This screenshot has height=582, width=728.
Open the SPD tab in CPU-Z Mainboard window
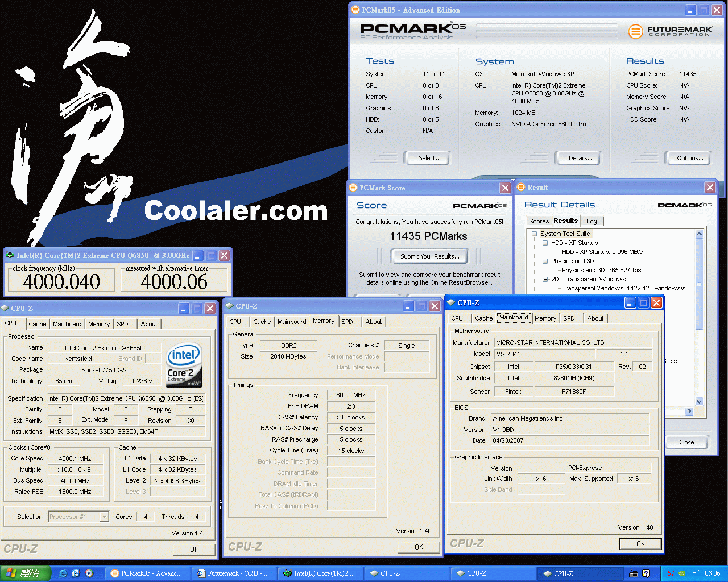point(569,318)
